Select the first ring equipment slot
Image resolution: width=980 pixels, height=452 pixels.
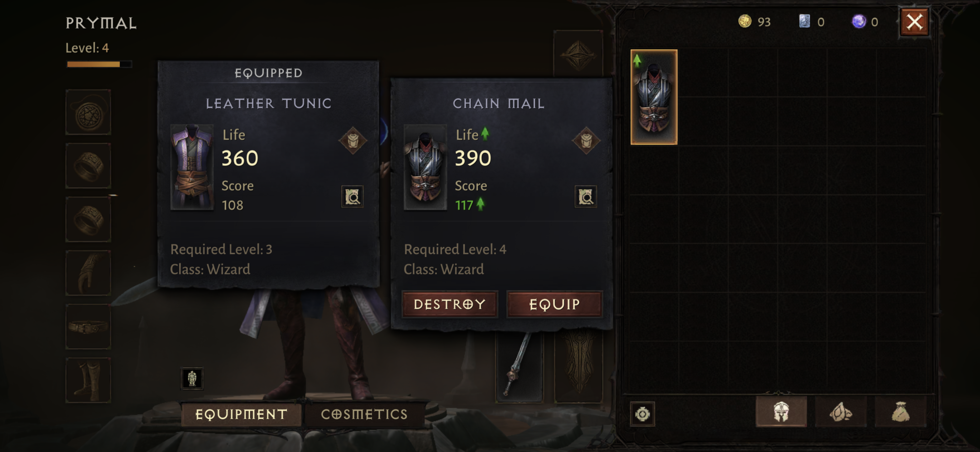click(x=88, y=166)
